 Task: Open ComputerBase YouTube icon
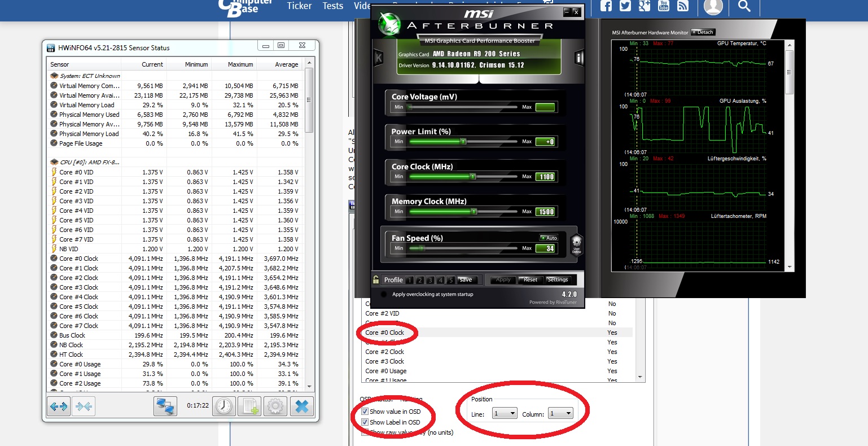(x=664, y=6)
